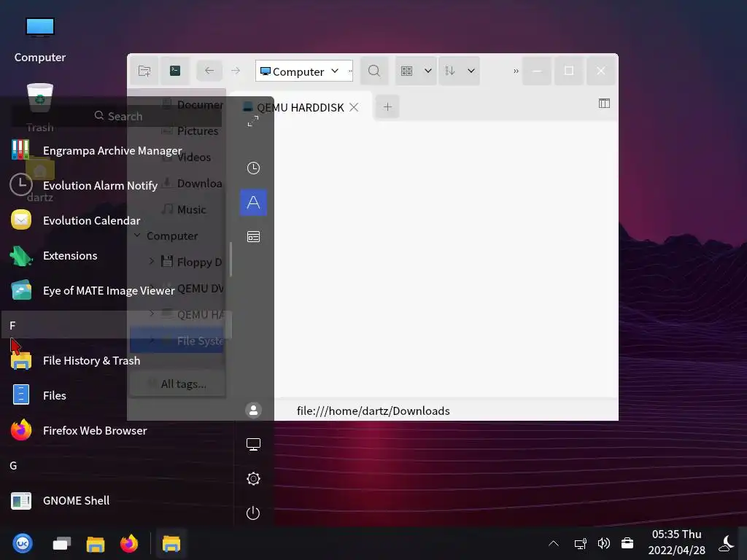
Task: Go back in file manager
Action: 209,71
